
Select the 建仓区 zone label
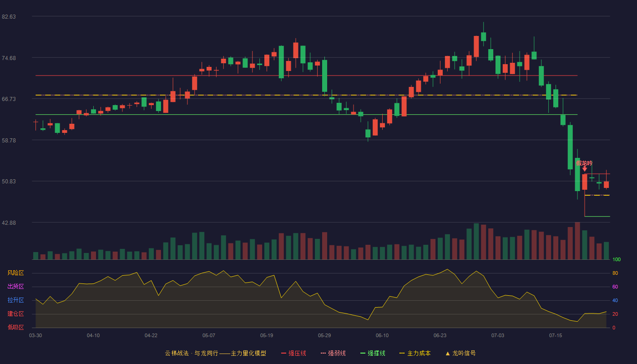coord(15,314)
